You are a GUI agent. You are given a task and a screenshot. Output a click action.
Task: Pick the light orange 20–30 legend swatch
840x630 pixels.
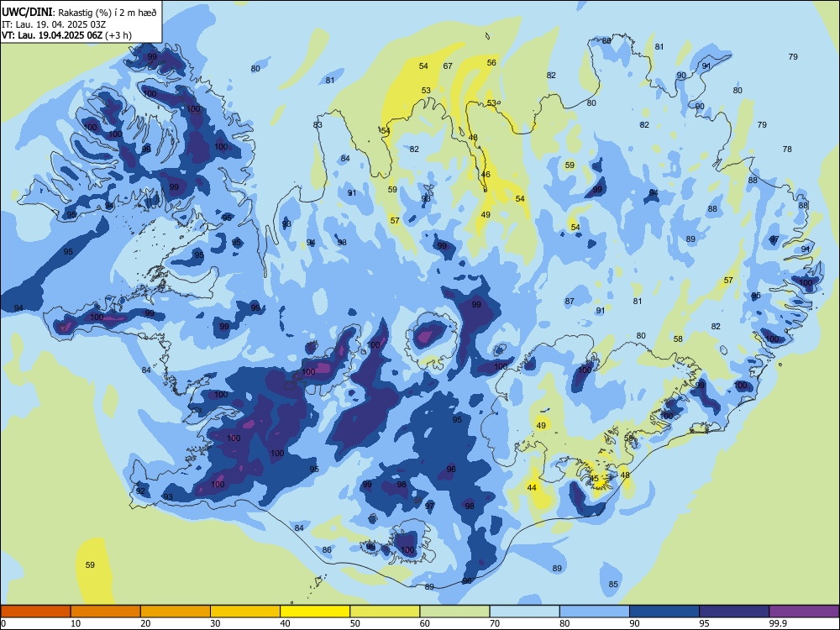pyautogui.click(x=176, y=612)
